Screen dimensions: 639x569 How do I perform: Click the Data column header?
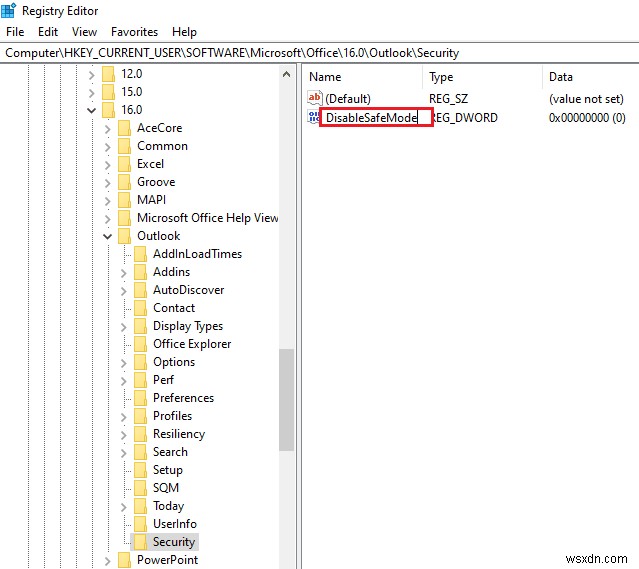click(x=590, y=77)
